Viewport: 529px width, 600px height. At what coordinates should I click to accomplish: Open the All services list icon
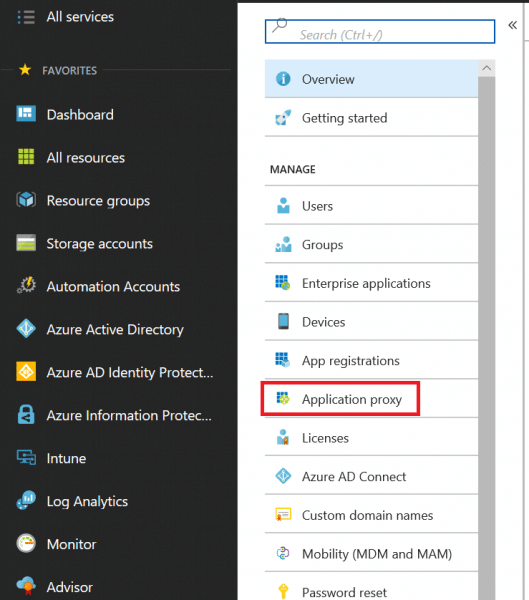(26, 17)
